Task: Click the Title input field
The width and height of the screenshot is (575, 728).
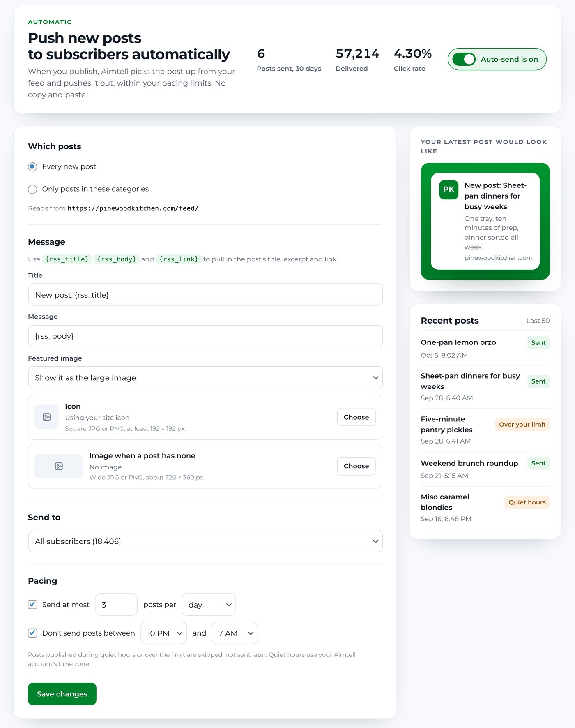Action: click(205, 294)
